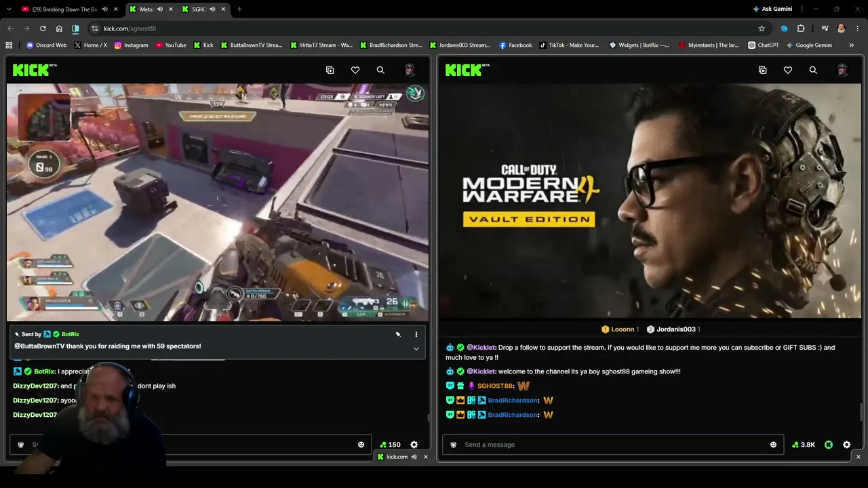Screen dimensions: 868x488
Task: Open the ChatGPT bookmark
Action: pos(764,45)
